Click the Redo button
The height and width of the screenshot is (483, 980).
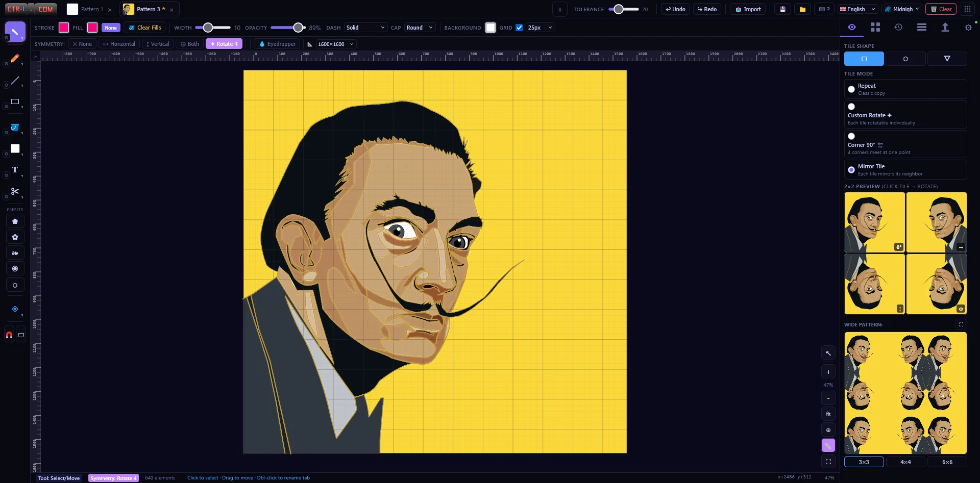coord(707,9)
